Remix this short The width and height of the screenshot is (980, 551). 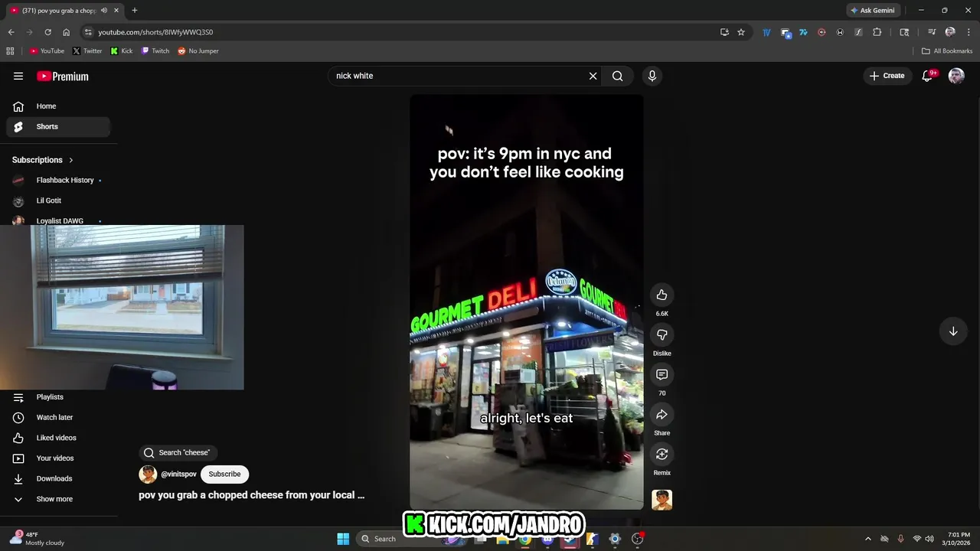coord(662,455)
